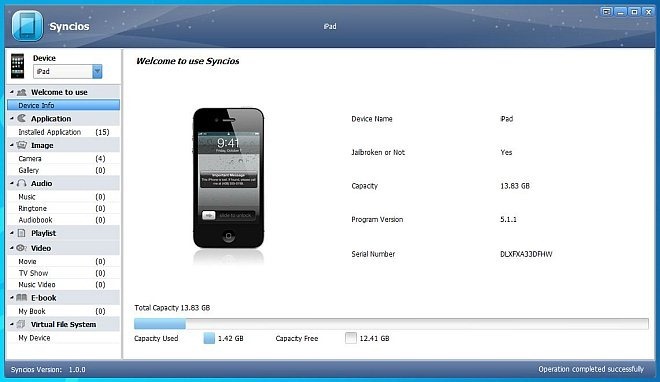
Task: Click the Image section photo icon
Action: click(21, 145)
